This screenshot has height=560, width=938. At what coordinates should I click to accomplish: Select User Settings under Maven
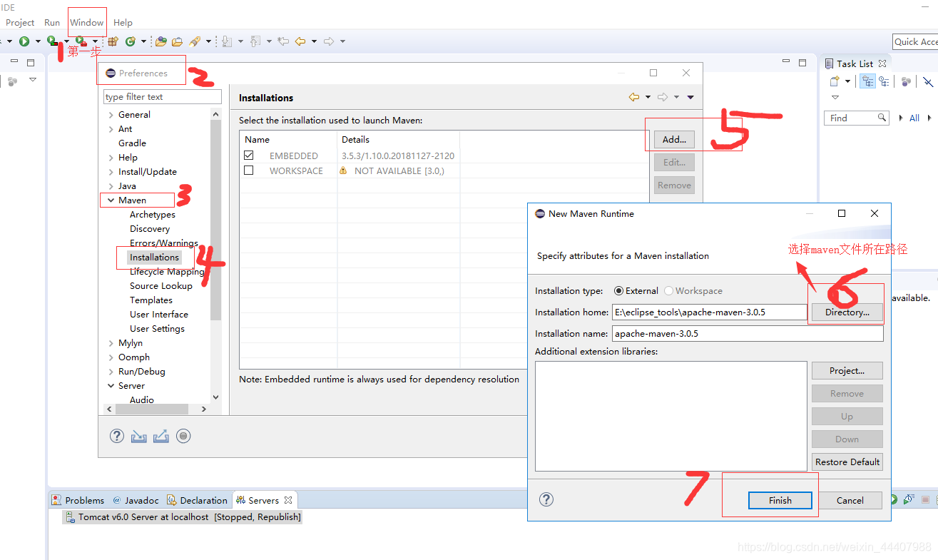click(157, 328)
